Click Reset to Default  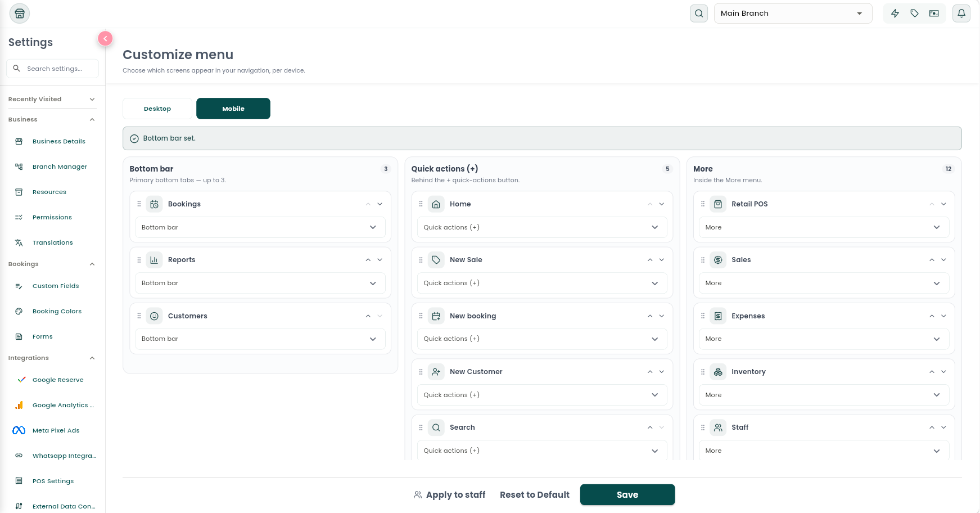[x=535, y=494]
